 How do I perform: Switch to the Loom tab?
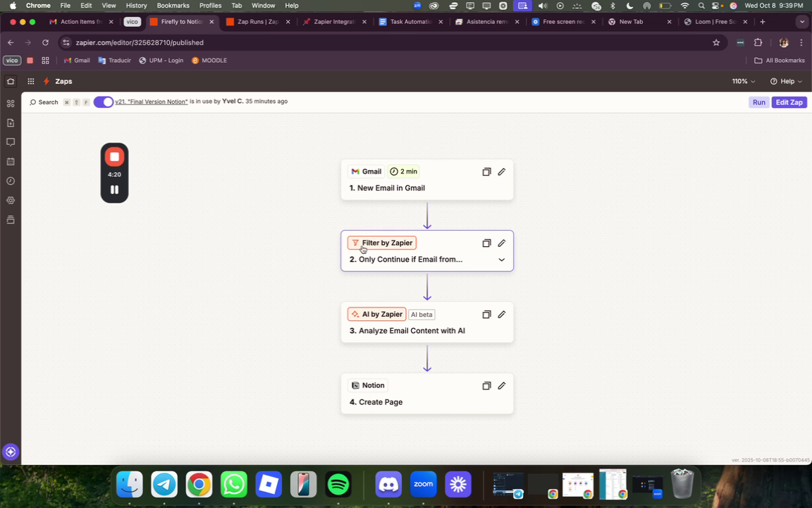(x=715, y=22)
